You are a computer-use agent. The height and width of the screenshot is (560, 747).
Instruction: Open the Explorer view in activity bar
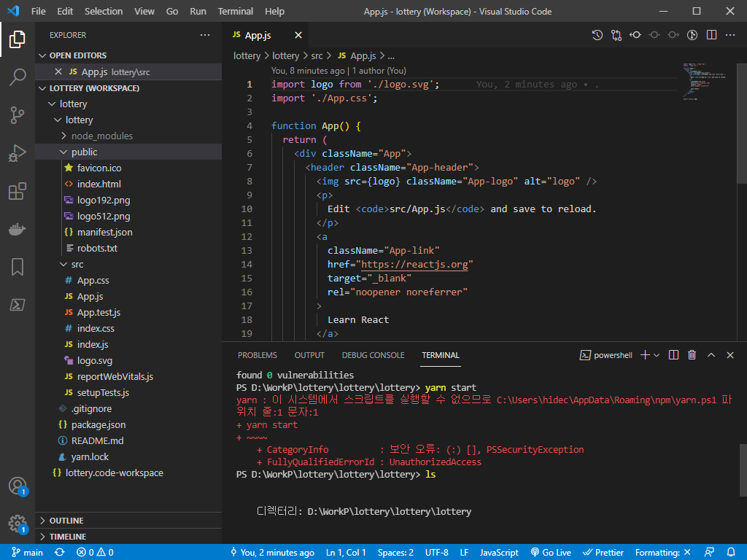(18, 39)
